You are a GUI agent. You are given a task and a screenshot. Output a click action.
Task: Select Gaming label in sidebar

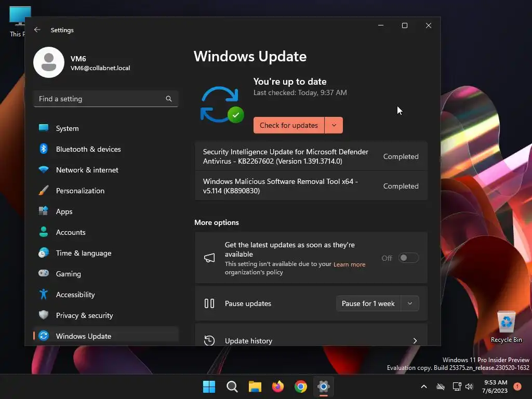(68, 274)
